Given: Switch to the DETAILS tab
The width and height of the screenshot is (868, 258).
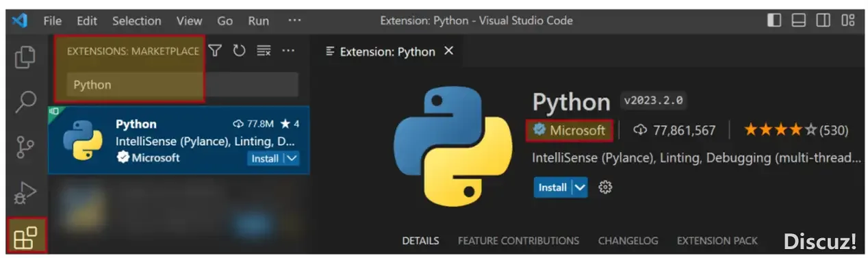Looking at the screenshot, I should (x=420, y=241).
